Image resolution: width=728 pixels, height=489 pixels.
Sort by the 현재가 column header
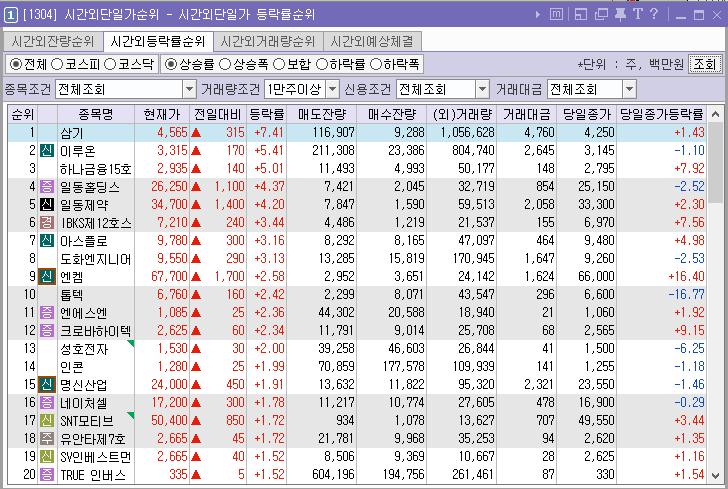coord(162,114)
